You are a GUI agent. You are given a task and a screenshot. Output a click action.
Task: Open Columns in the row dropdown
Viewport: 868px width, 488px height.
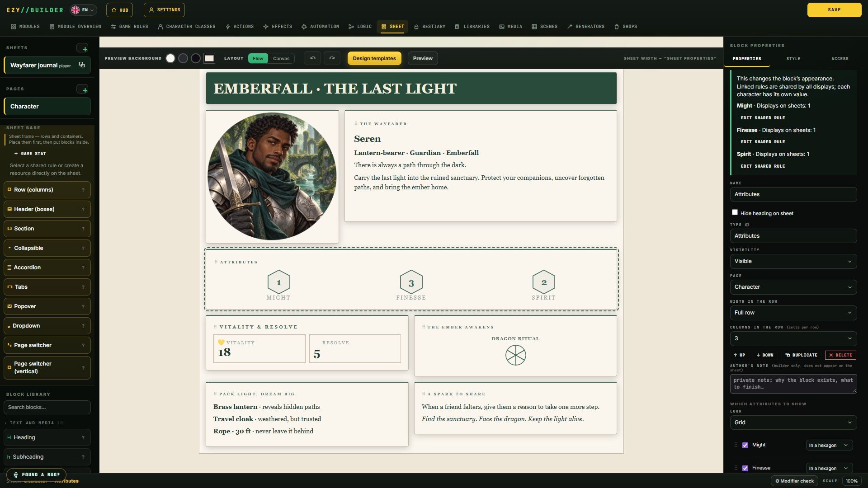click(793, 339)
